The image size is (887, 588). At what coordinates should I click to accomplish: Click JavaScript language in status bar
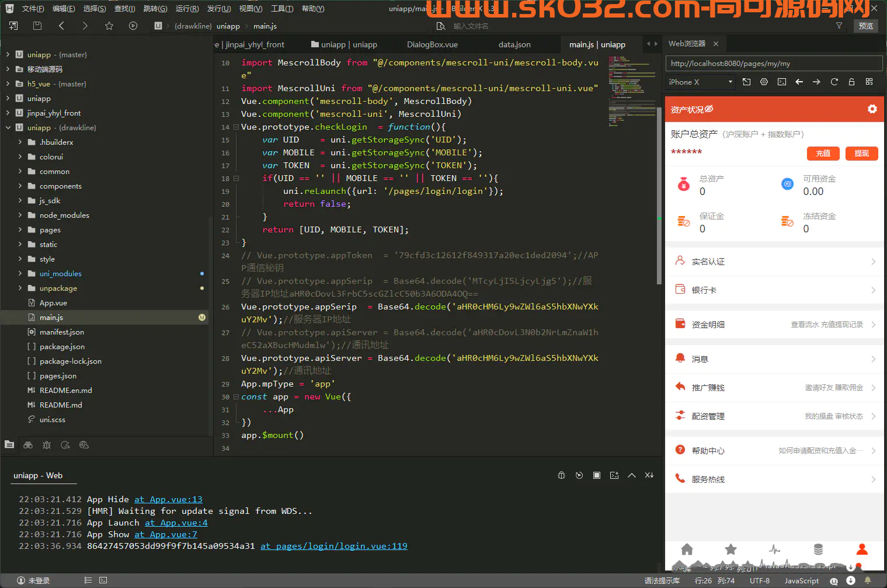801,580
